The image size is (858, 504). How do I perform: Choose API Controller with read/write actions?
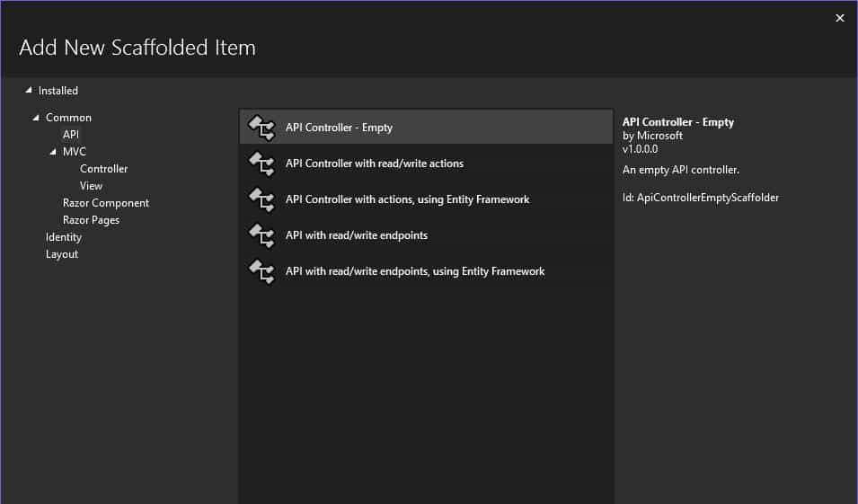426,164
